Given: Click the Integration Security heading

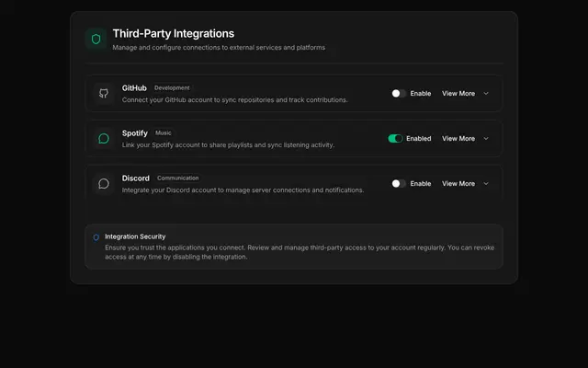Looking at the screenshot, I should click(135, 236).
